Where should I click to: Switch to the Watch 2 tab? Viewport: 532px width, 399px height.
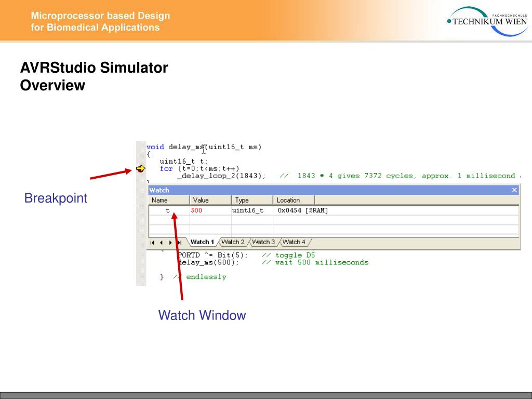click(233, 242)
